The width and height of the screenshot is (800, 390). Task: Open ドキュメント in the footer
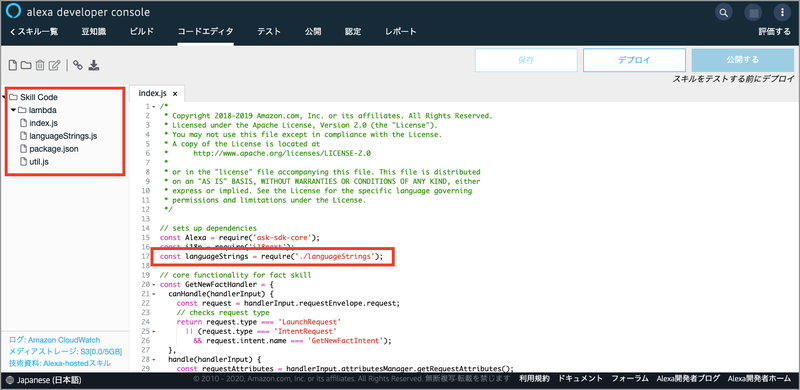point(581,379)
